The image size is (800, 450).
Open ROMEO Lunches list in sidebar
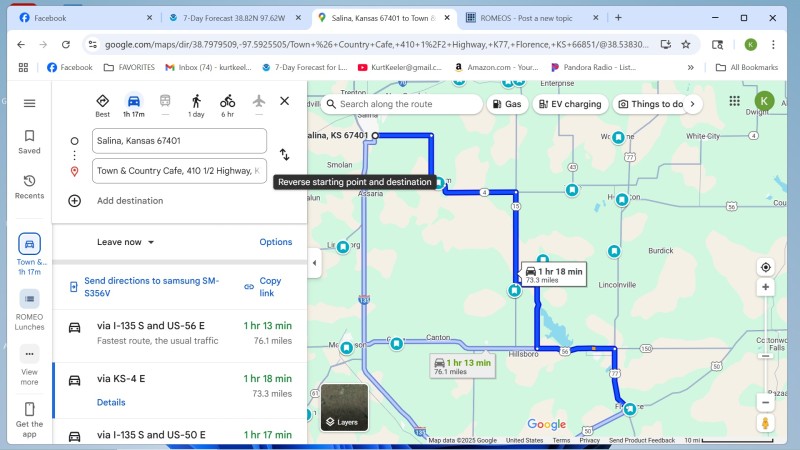click(29, 310)
